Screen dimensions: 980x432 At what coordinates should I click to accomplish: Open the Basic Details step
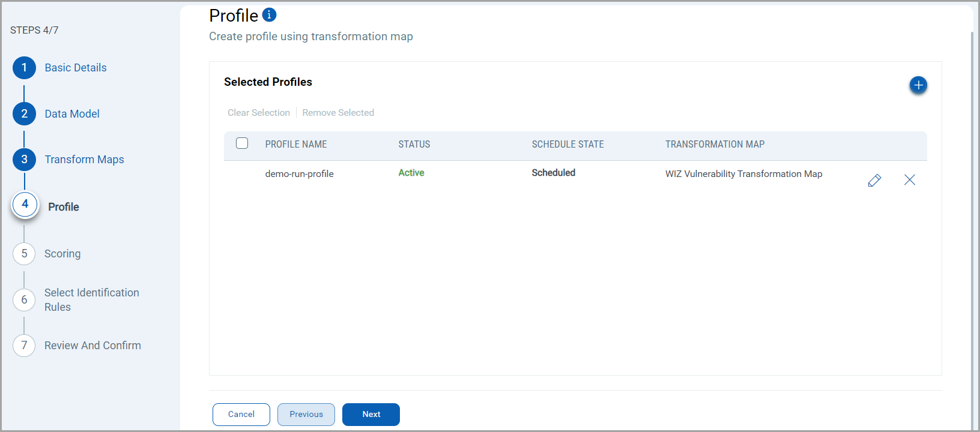coord(76,68)
